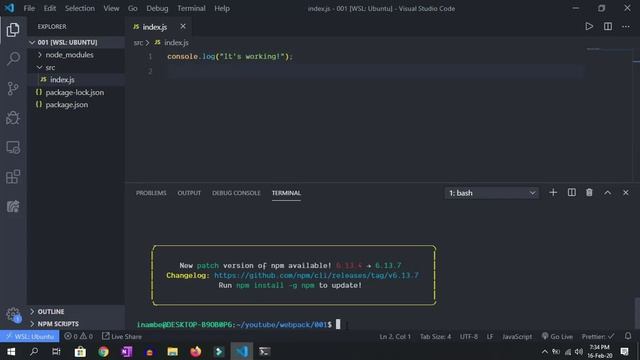Open the File menu

[x=29, y=8]
